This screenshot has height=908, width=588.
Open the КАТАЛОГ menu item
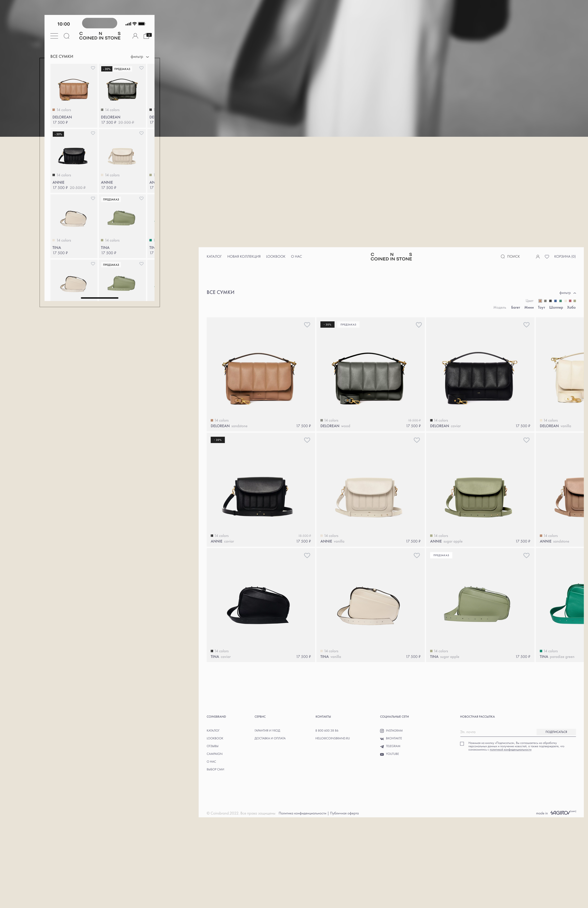(x=214, y=256)
